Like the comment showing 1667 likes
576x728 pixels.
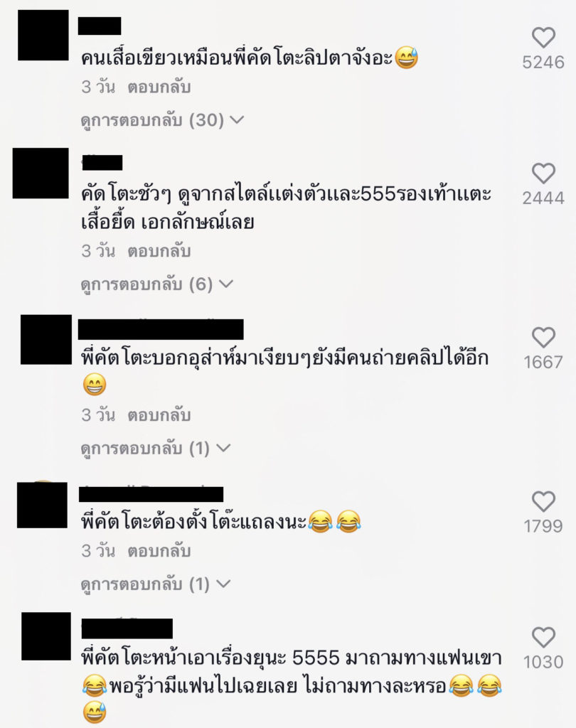pos(543,338)
